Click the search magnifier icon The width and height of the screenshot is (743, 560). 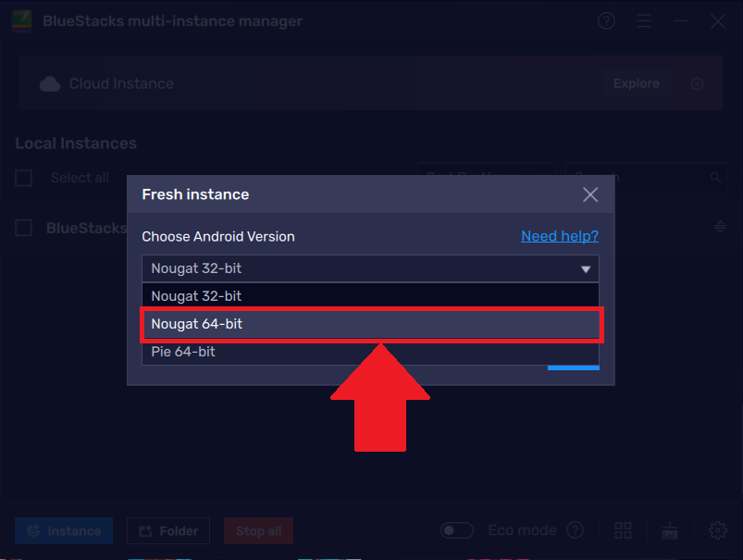(715, 178)
